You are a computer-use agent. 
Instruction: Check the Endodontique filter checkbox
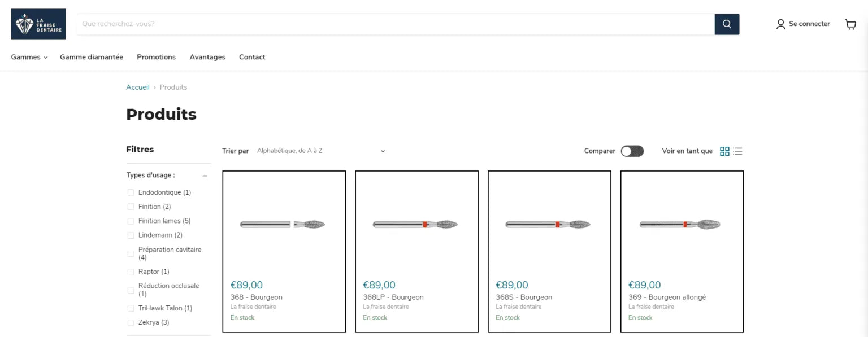[131, 192]
